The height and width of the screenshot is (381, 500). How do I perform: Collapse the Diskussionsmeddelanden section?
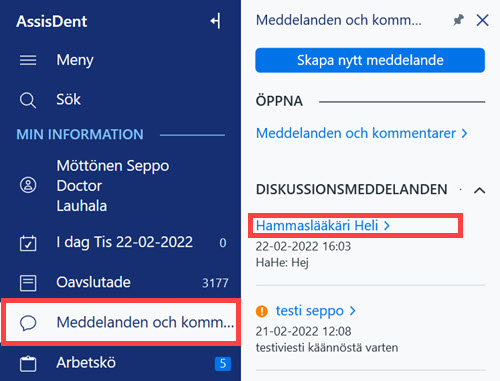tap(479, 190)
